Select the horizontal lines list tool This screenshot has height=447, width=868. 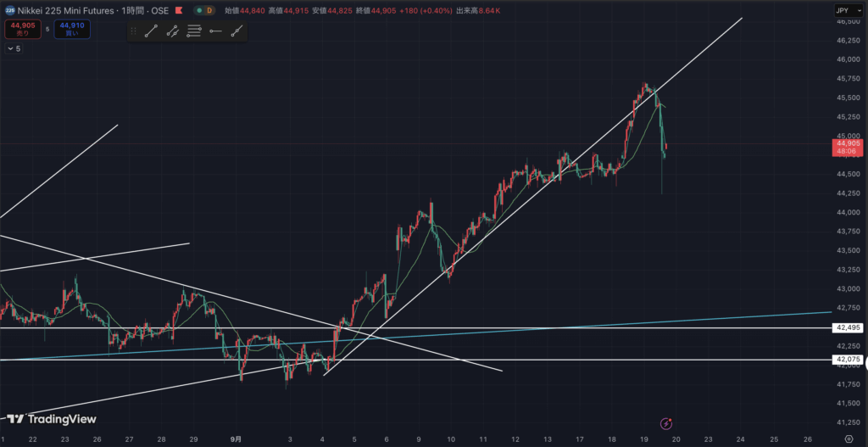(194, 31)
